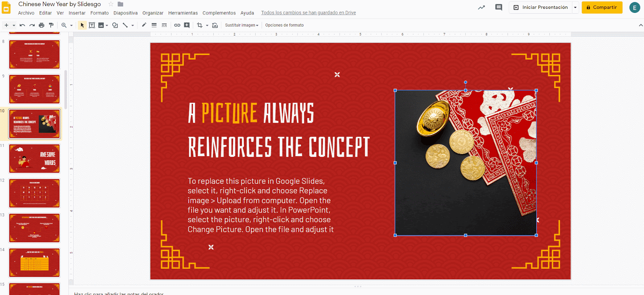Click the body text about replacing picture
The height and width of the screenshot is (295, 644).
click(260, 205)
